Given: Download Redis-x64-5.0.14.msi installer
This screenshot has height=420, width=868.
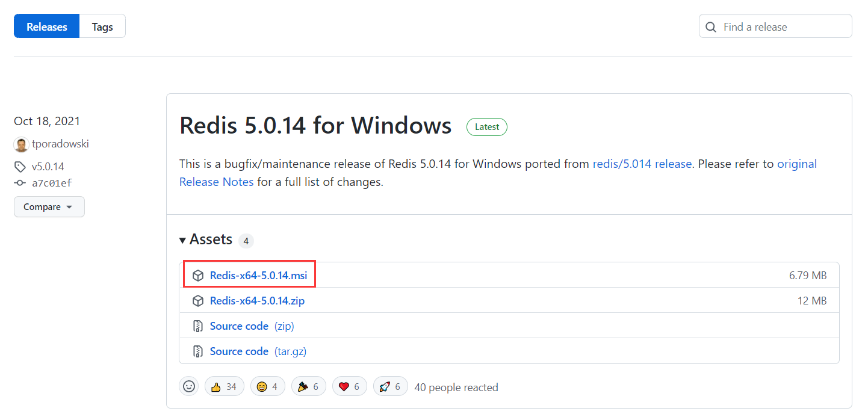Looking at the screenshot, I should [x=258, y=276].
